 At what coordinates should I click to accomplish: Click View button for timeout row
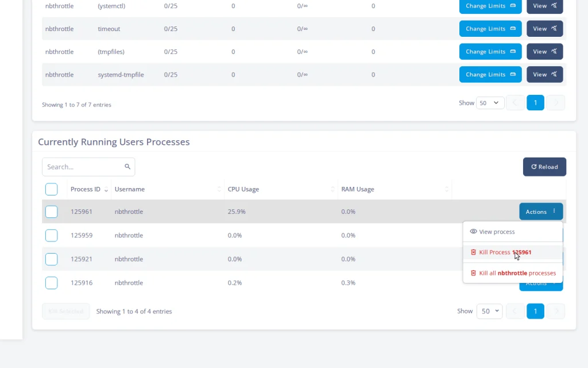pos(545,29)
